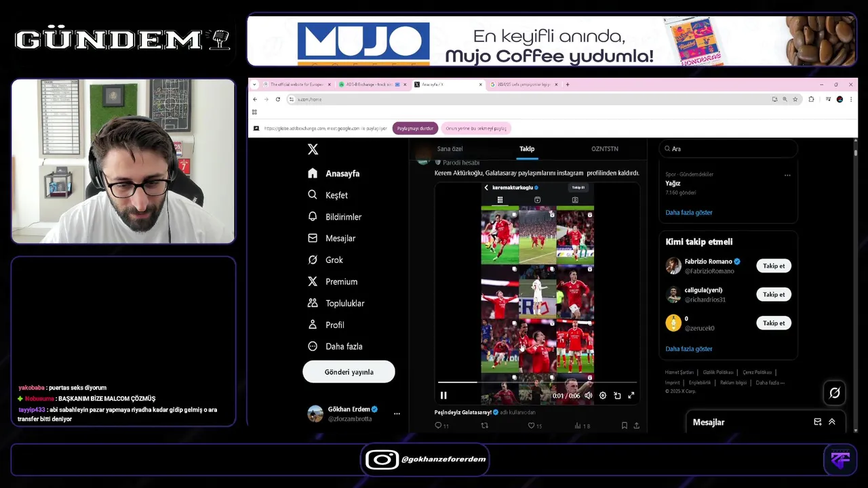The height and width of the screenshot is (488, 868).
Task: Click Paylaşmayı durdur button
Action: point(415,128)
